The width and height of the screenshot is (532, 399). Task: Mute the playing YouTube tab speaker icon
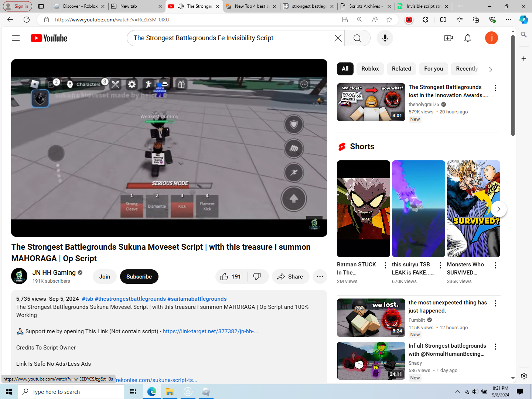(x=181, y=6)
